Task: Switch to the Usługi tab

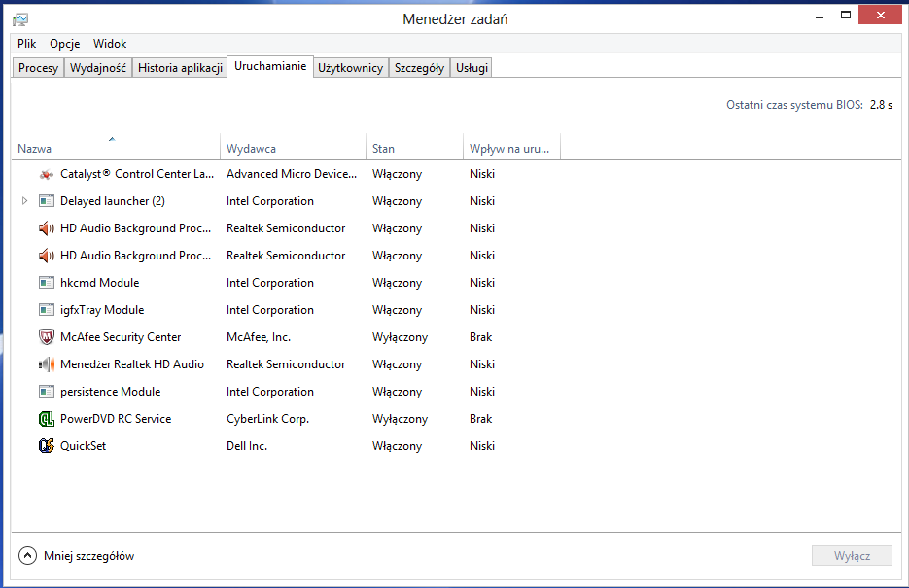Action: click(x=472, y=68)
